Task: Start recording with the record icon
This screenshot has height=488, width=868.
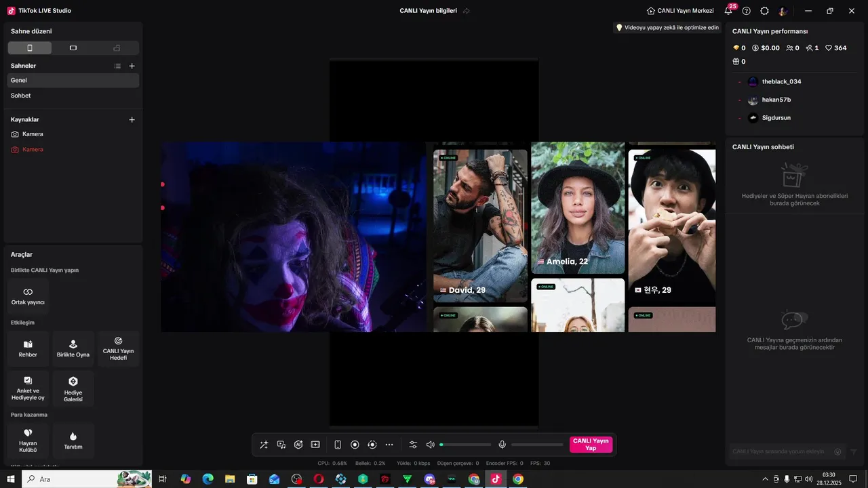Action: click(355, 445)
